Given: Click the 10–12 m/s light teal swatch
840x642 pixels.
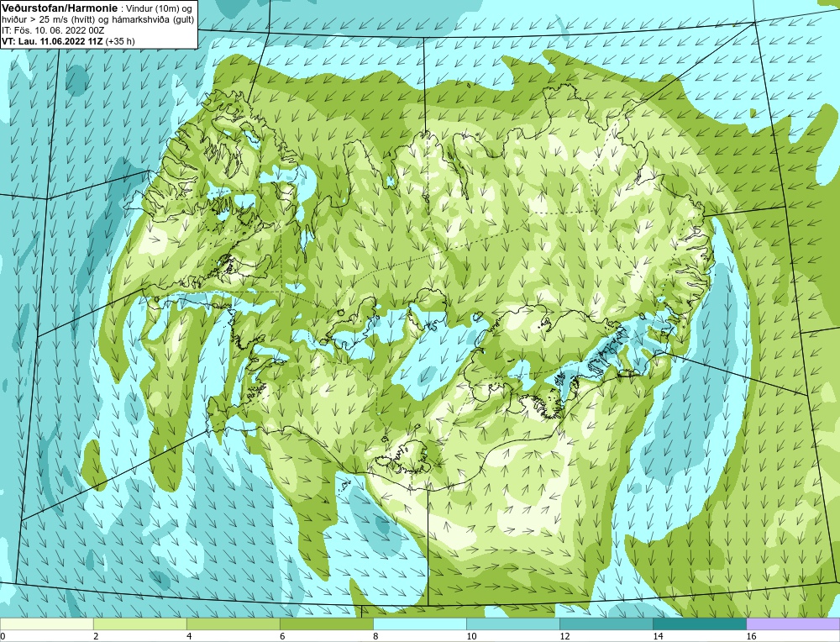Looking at the screenshot, I should coord(512,624).
